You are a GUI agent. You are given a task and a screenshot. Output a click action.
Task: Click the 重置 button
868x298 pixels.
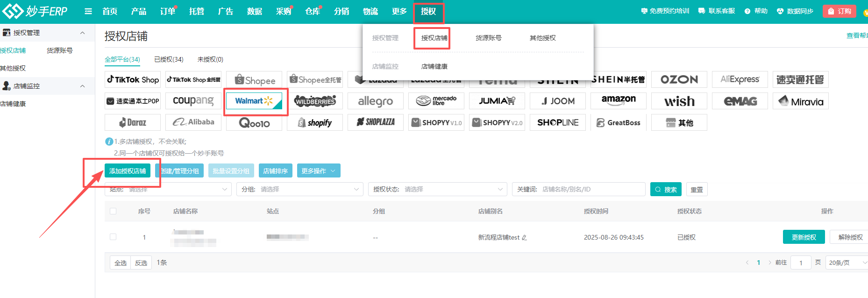(697, 189)
